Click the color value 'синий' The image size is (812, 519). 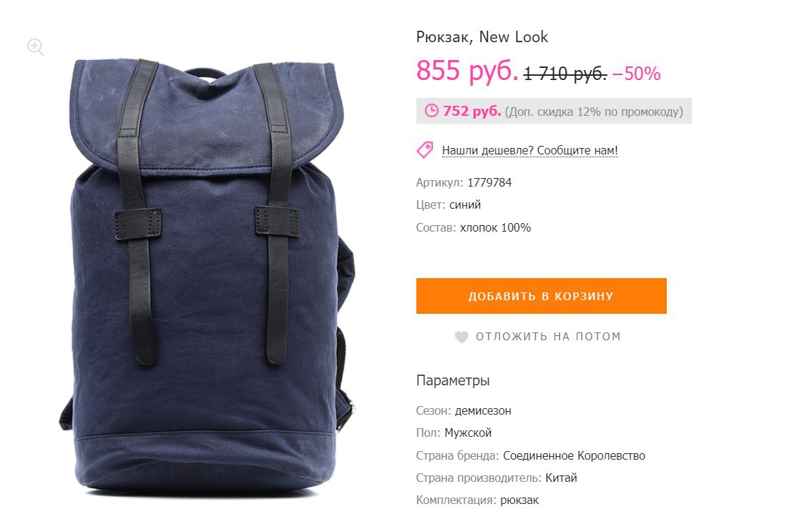point(465,205)
